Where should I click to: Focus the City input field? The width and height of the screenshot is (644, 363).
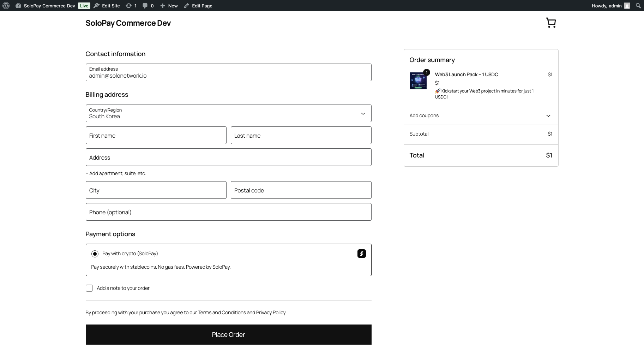(156, 190)
